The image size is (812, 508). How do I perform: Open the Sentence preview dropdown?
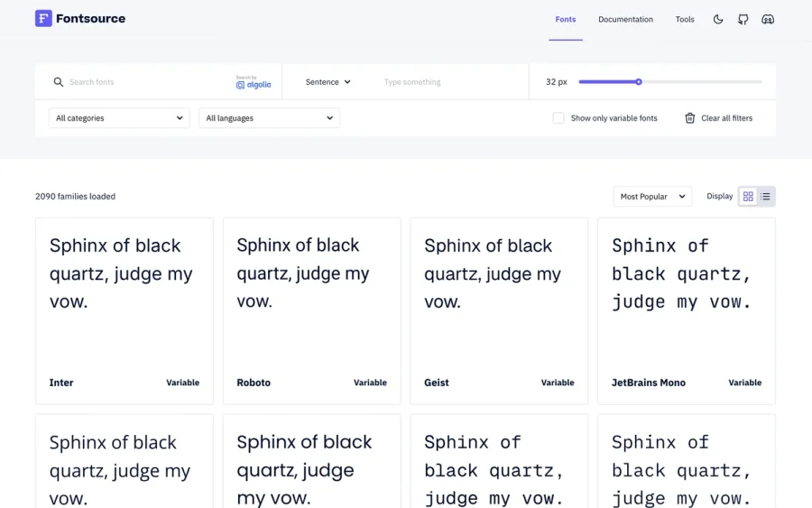click(328, 82)
